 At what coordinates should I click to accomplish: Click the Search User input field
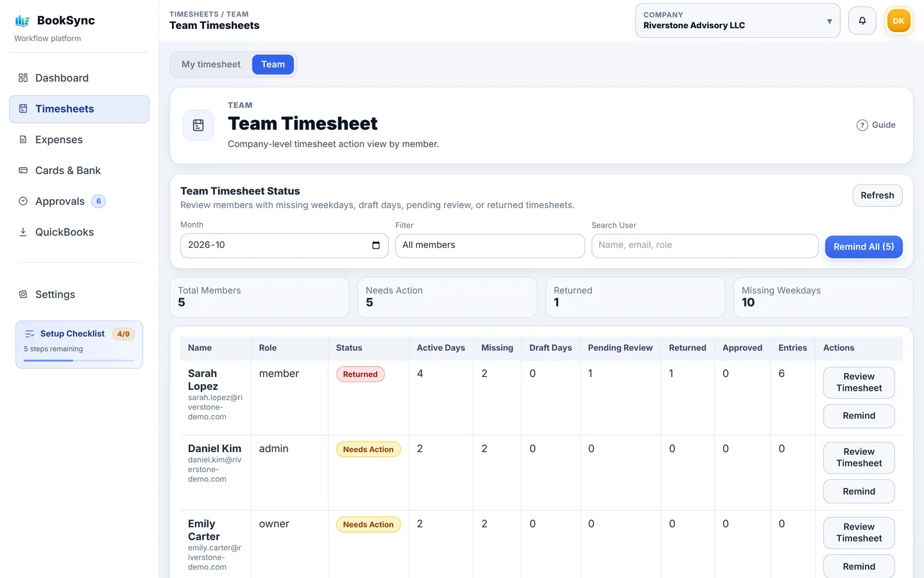(705, 245)
